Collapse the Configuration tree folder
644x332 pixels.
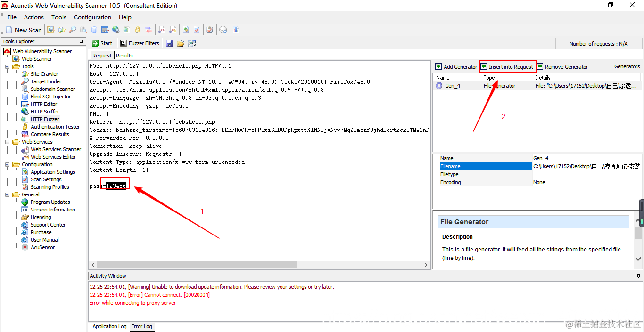click(8, 164)
